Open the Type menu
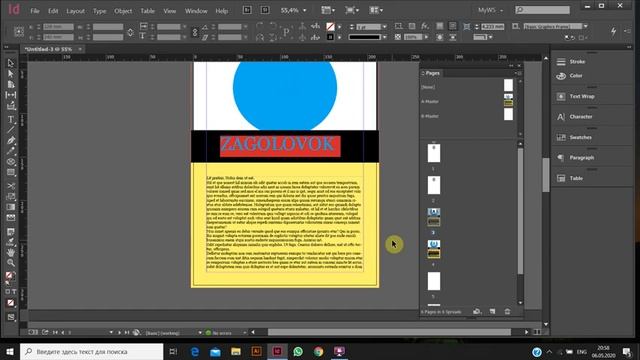Screen dimensions: 640x360 coord(99,11)
